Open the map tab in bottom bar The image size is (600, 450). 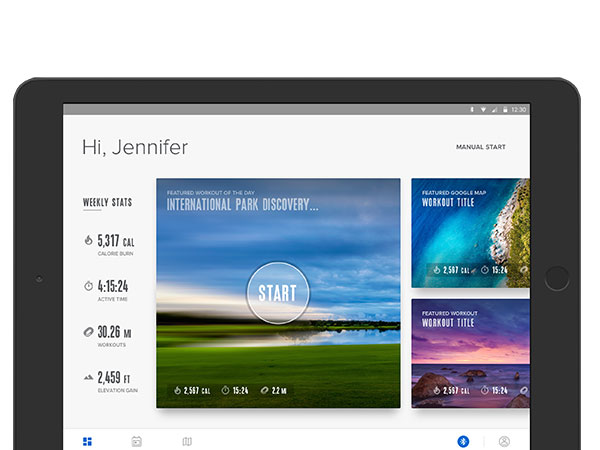[x=187, y=442]
